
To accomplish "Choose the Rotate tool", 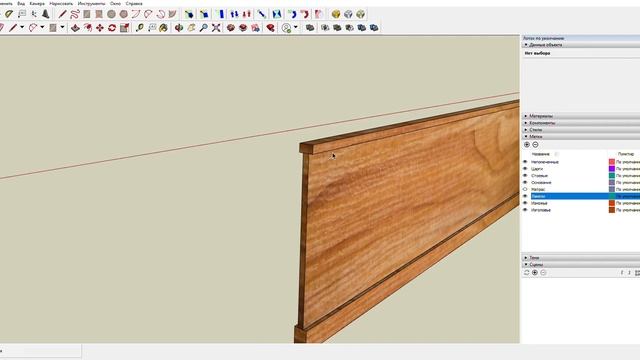I will [x=112, y=28].
